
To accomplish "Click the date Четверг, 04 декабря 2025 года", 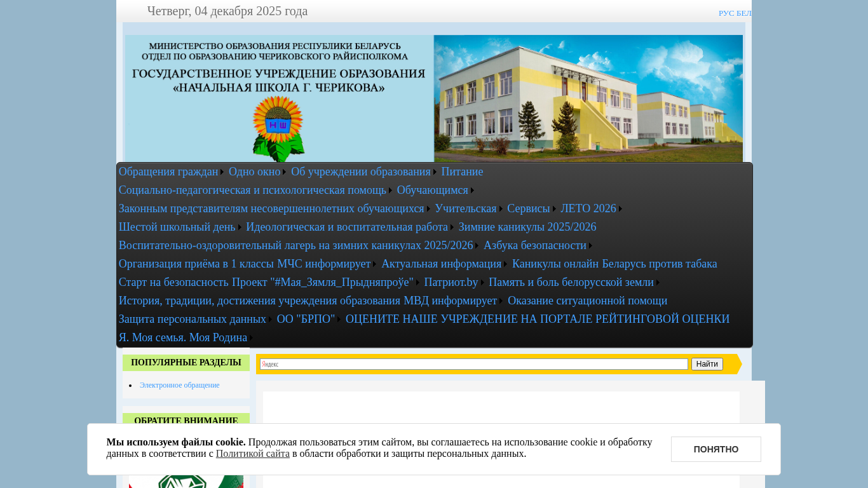I will [x=227, y=11].
